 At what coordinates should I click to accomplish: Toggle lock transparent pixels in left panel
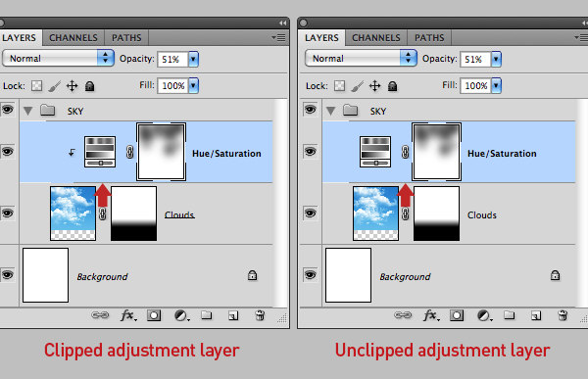pos(37,86)
